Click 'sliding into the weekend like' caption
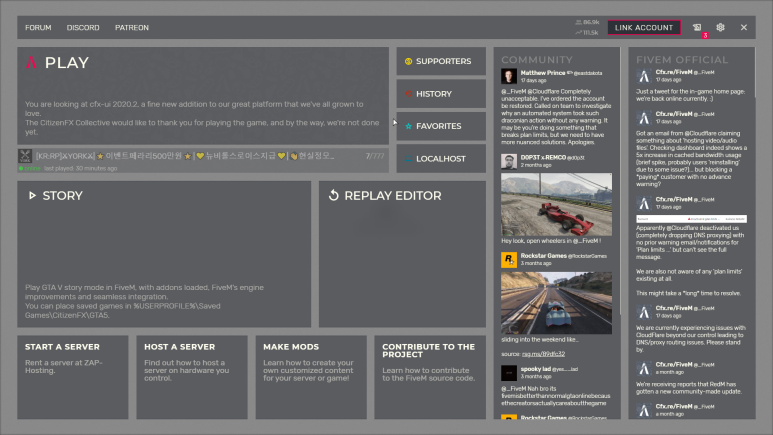This screenshot has height=435, width=773. [x=540, y=340]
